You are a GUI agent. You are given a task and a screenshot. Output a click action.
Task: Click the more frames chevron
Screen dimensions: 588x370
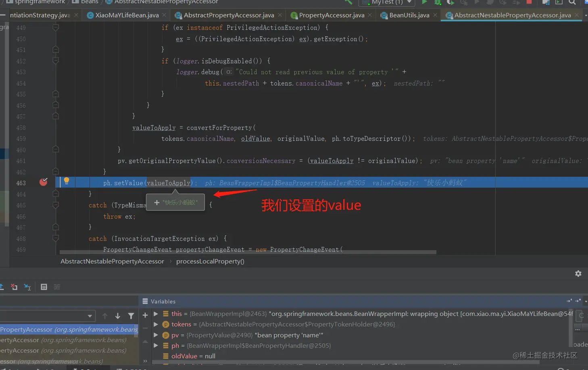[145, 361]
